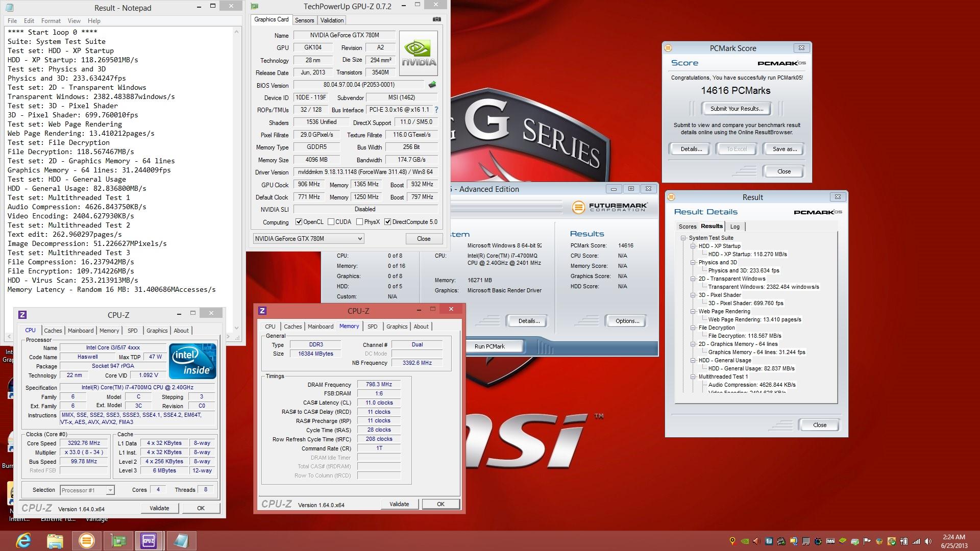Click Close in the GPU-Z window

pos(424,239)
